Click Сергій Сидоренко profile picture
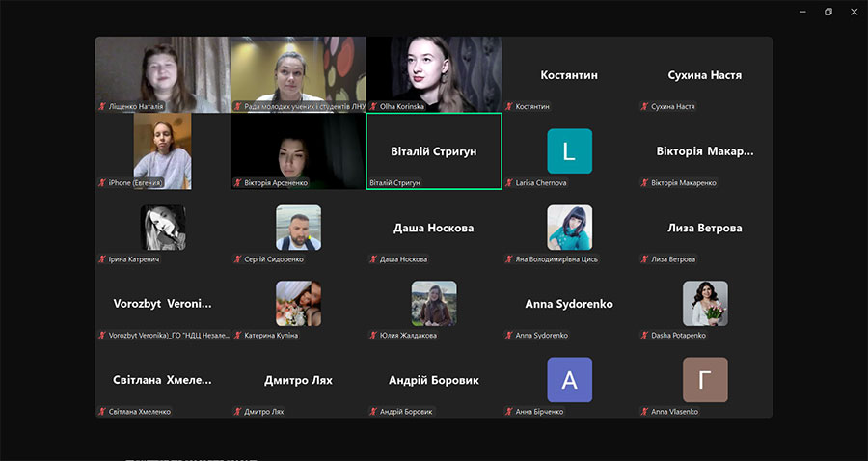The width and height of the screenshot is (868, 461). coord(298,228)
